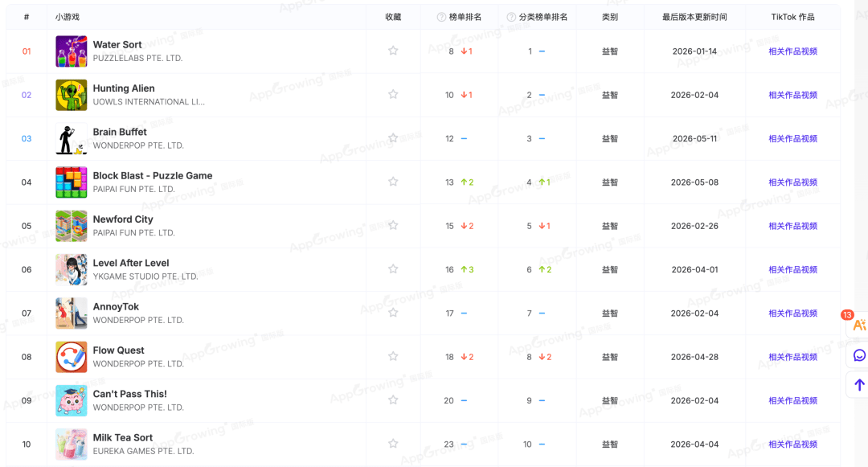This screenshot has width=868, height=467.
Task: Click the Level After Level game title
Action: [131, 263]
